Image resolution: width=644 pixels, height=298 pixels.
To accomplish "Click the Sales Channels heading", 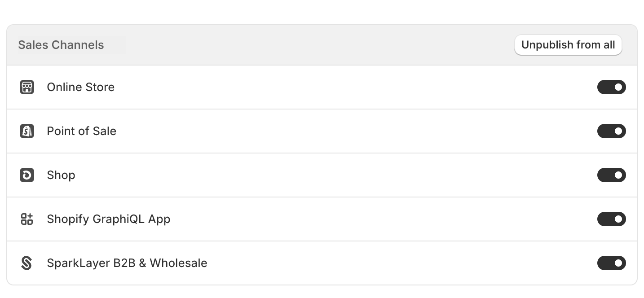I will click(x=61, y=45).
